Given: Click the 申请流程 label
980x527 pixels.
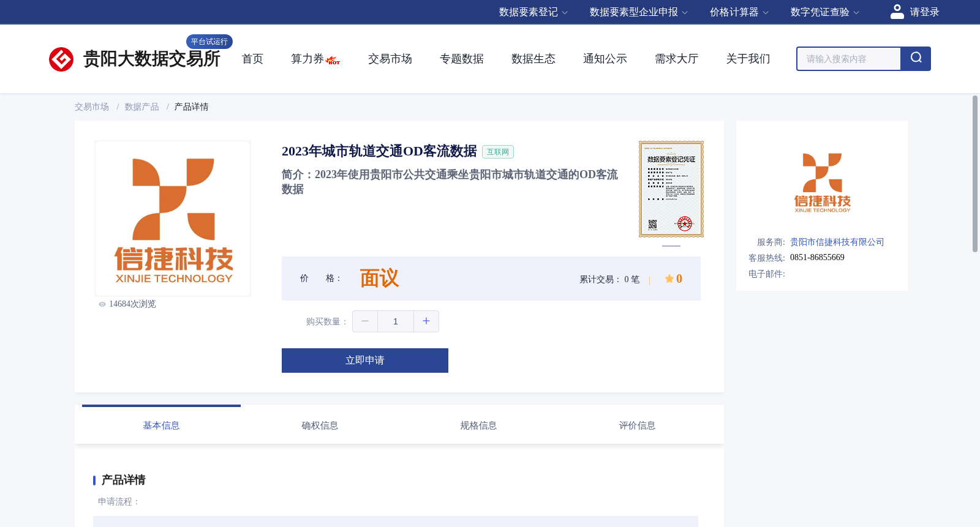Looking at the screenshot, I should [119, 502].
